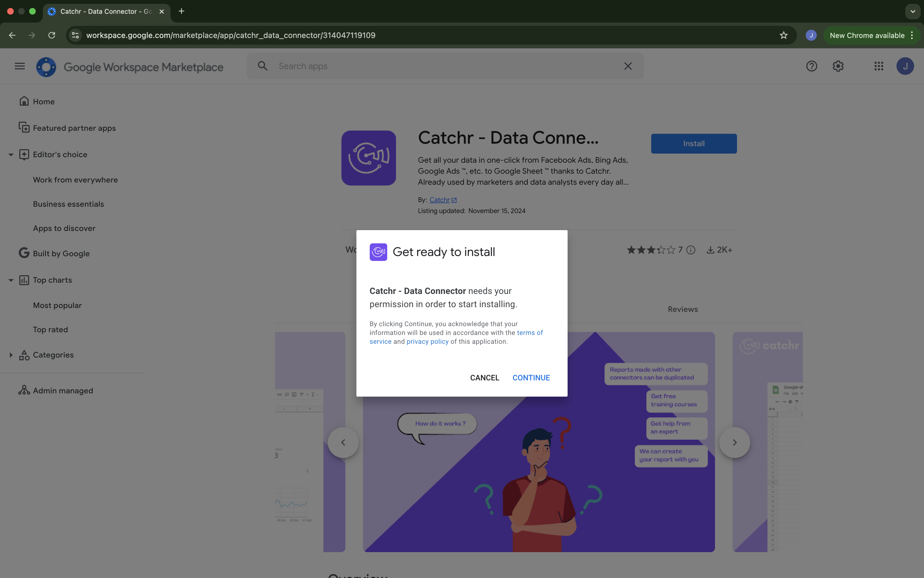924x578 pixels.
Task: Click the Built by Google G icon
Action: pos(24,253)
